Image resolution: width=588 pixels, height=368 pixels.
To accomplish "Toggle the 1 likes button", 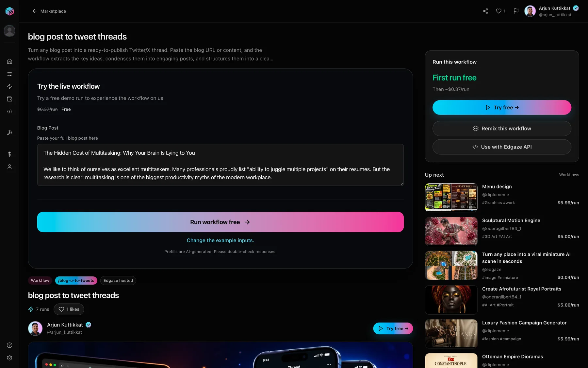I will (x=69, y=309).
